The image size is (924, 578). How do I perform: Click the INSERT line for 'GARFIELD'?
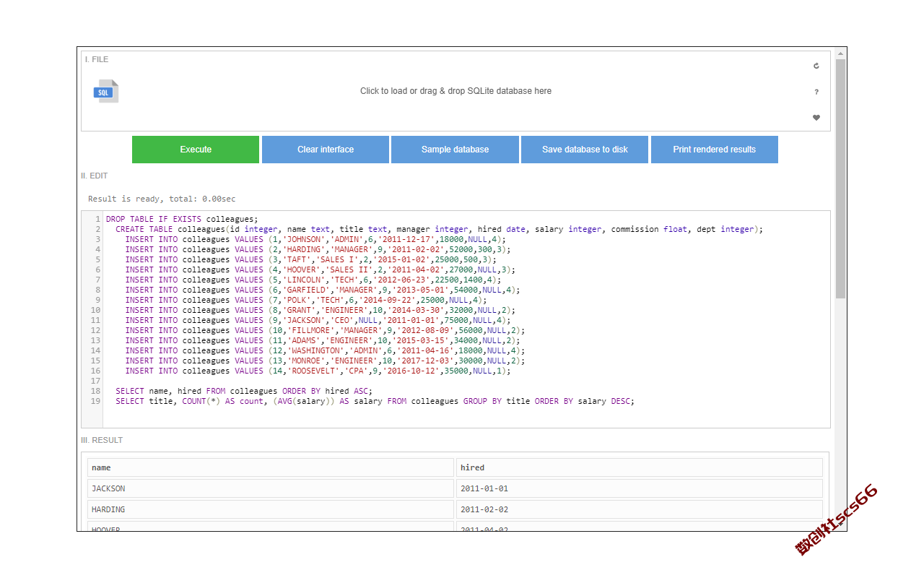[x=323, y=290]
